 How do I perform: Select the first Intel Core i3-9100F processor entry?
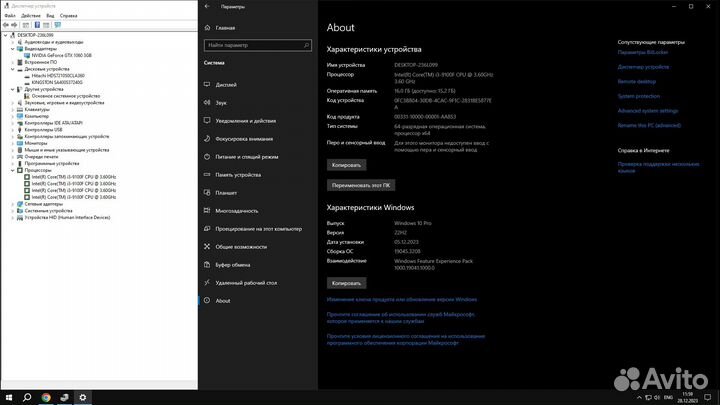click(73, 177)
